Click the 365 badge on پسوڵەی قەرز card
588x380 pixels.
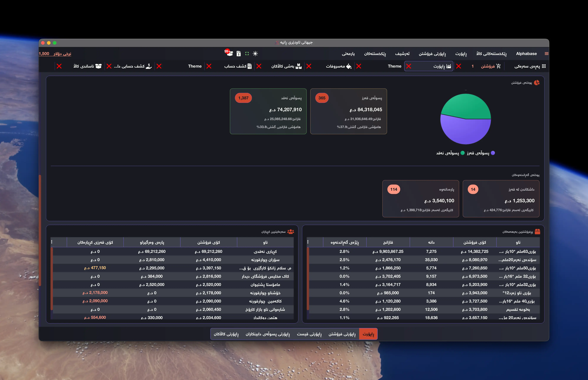pyautogui.click(x=322, y=98)
